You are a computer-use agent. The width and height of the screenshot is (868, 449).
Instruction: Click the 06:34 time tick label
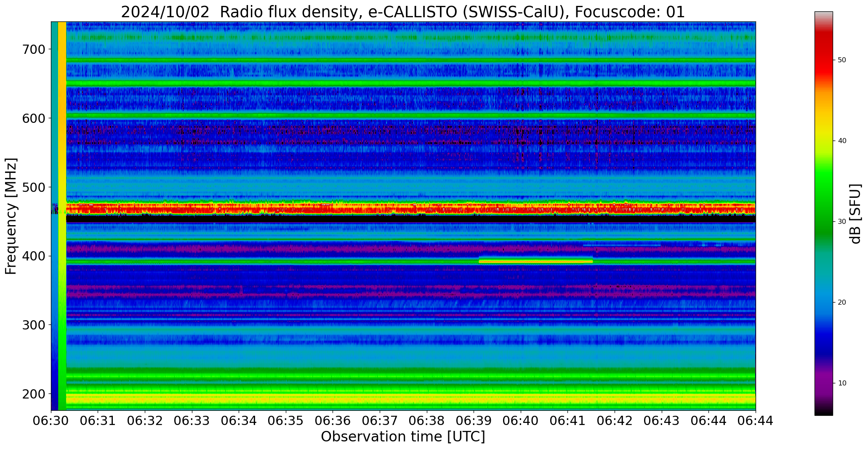239,420
